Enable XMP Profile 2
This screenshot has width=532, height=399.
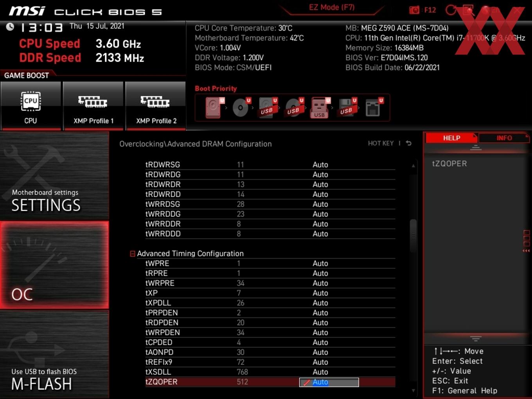pyautogui.click(x=156, y=105)
